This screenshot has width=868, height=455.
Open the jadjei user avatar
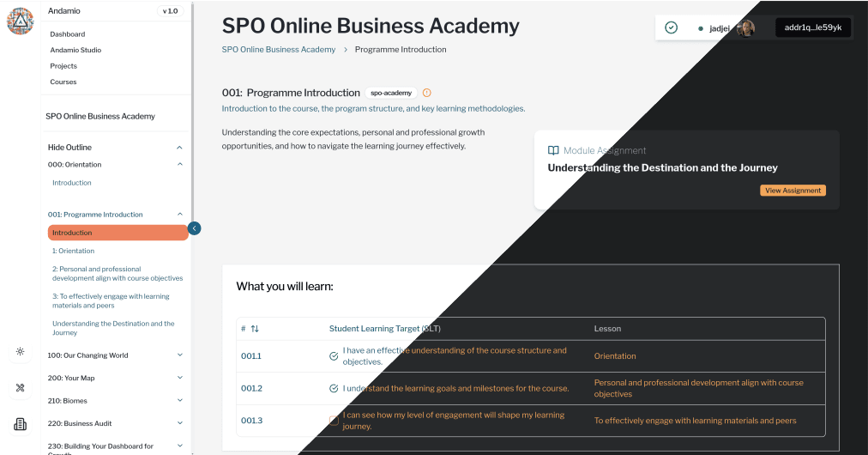745,27
